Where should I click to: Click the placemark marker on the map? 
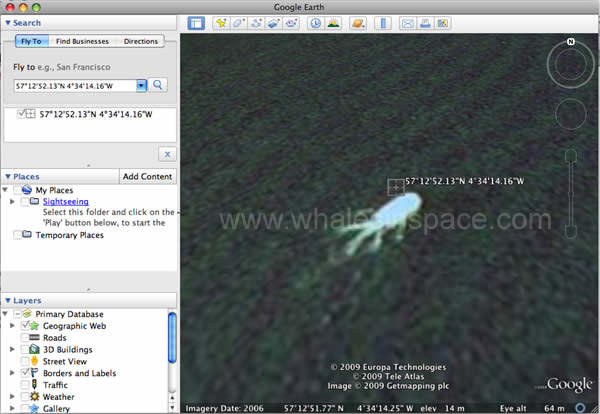396,187
